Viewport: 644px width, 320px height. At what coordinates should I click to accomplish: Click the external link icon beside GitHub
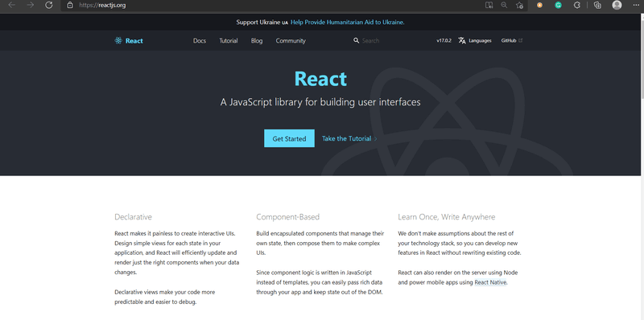coord(521,41)
